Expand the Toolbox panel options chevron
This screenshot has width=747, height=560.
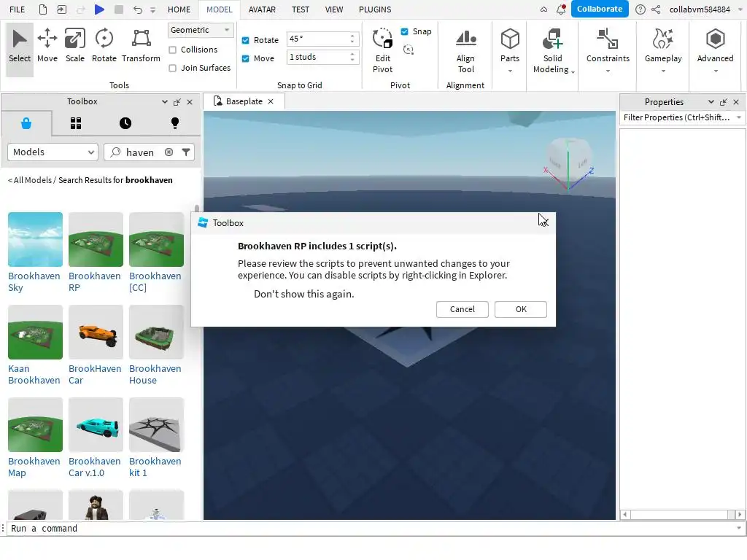pyautogui.click(x=165, y=101)
